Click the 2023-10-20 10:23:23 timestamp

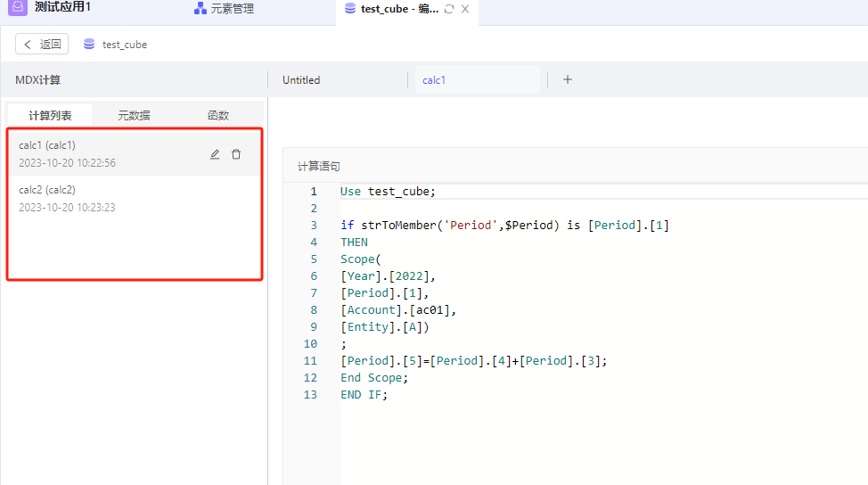click(67, 207)
